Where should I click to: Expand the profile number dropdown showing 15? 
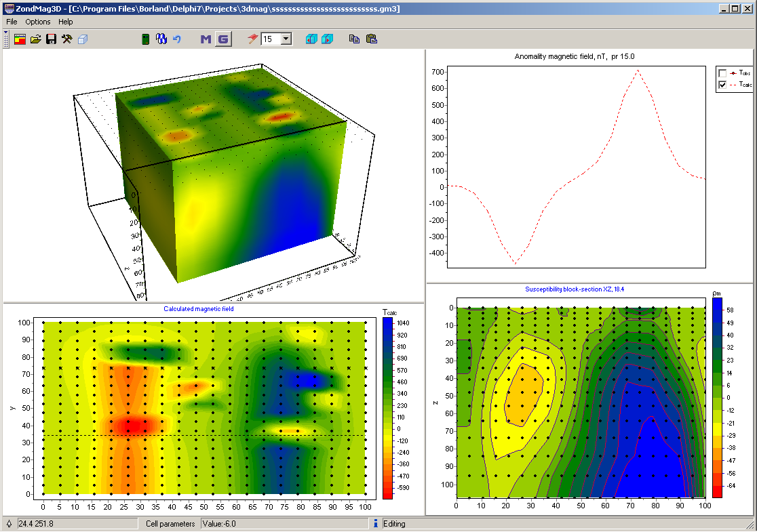click(286, 39)
